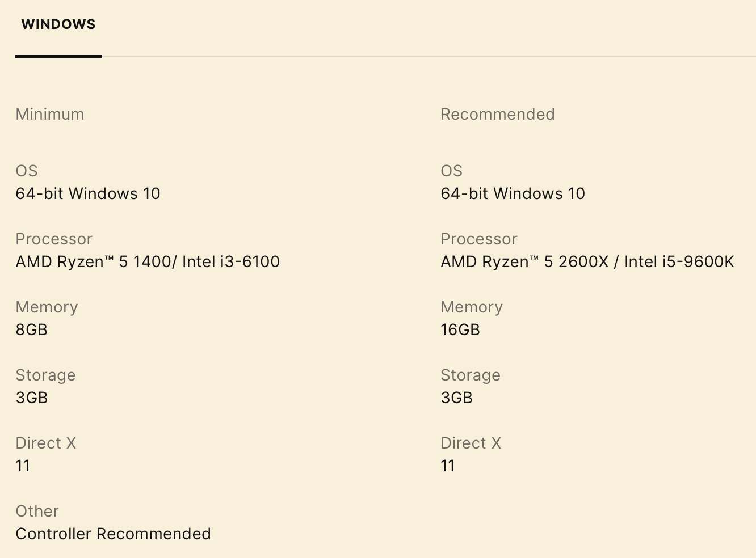Click the Minimum requirements heading

(50, 114)
